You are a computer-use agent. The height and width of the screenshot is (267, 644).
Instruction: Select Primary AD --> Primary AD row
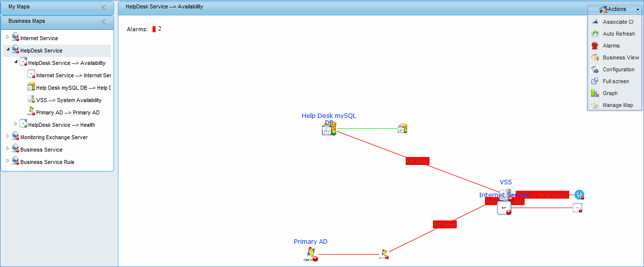coord(68,112)
